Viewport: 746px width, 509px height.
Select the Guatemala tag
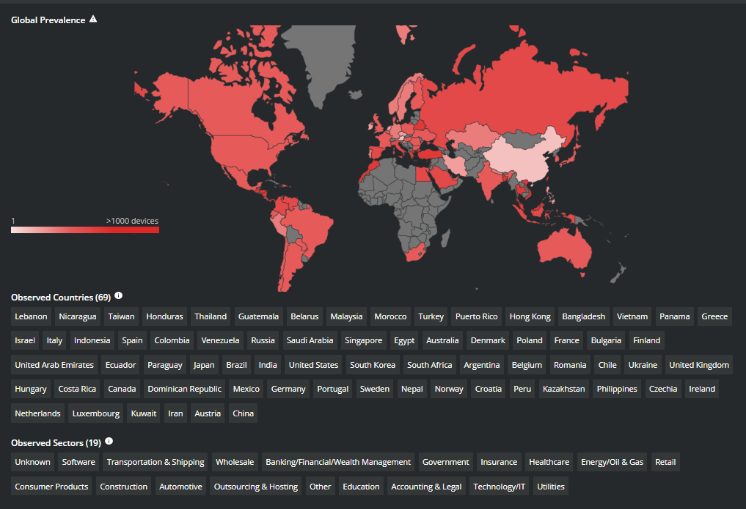(x=259, y=316)
